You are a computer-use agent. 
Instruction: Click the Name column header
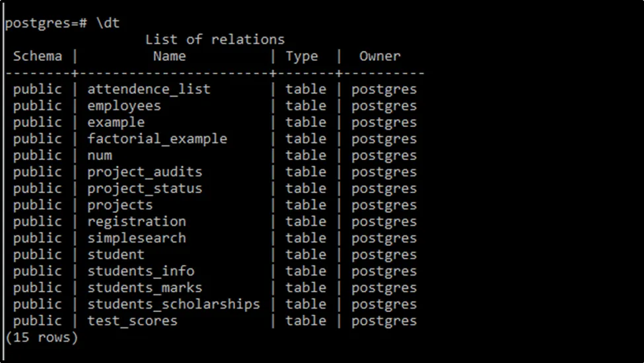point(169,56)
